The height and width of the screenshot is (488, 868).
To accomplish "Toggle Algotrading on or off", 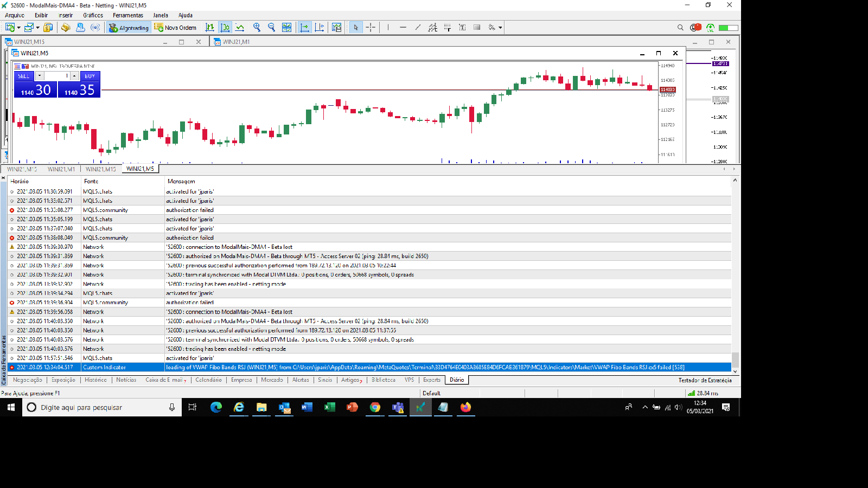I will pos(129,28).
